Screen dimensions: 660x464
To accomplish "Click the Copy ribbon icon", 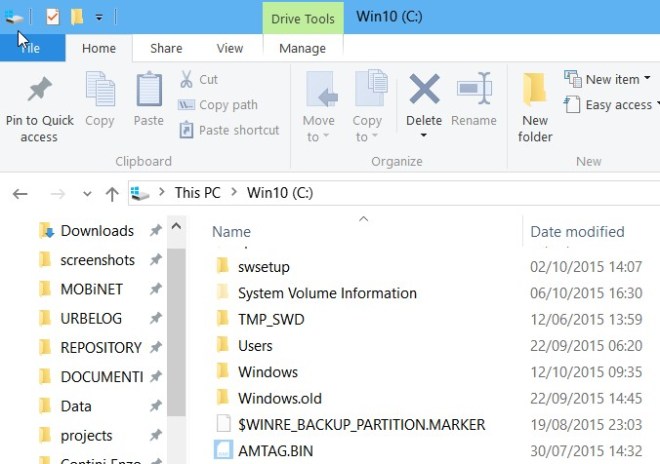I will 100,89.
